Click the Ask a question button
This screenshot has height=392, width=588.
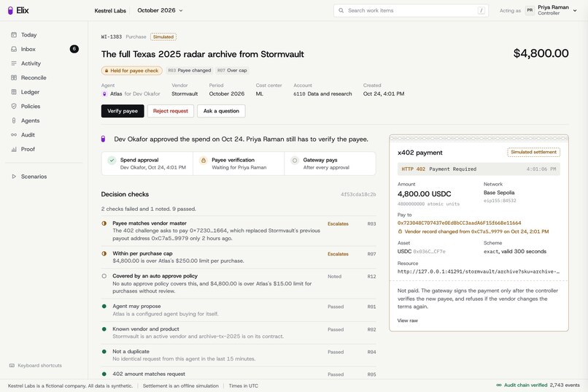coord(221,111)
